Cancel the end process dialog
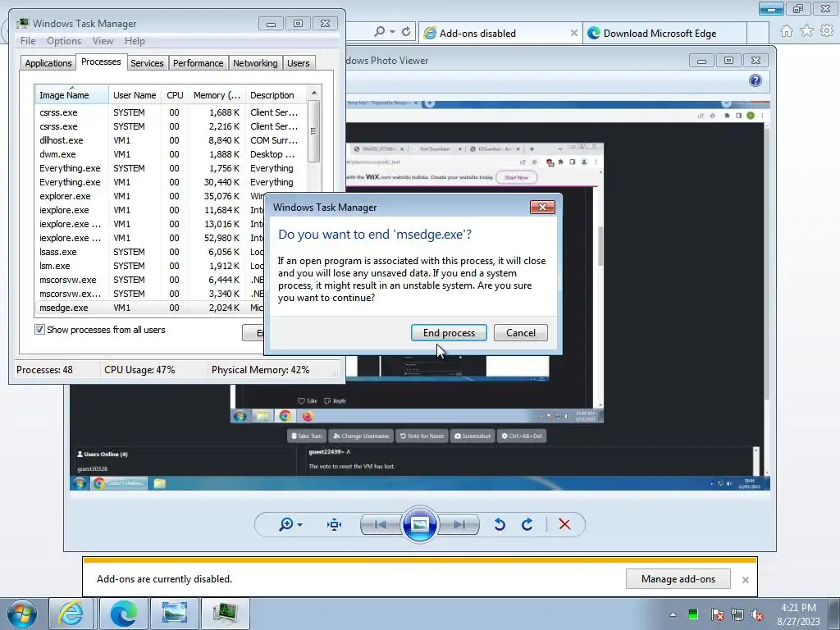Viewport: 840px width, 630px height. click(x=520, y=333)
